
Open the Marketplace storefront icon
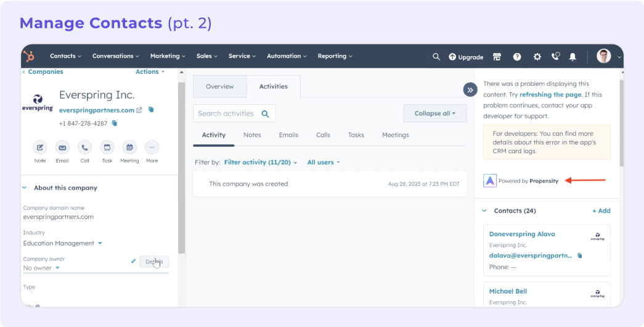pyautogui.click(x=497, y=57)
